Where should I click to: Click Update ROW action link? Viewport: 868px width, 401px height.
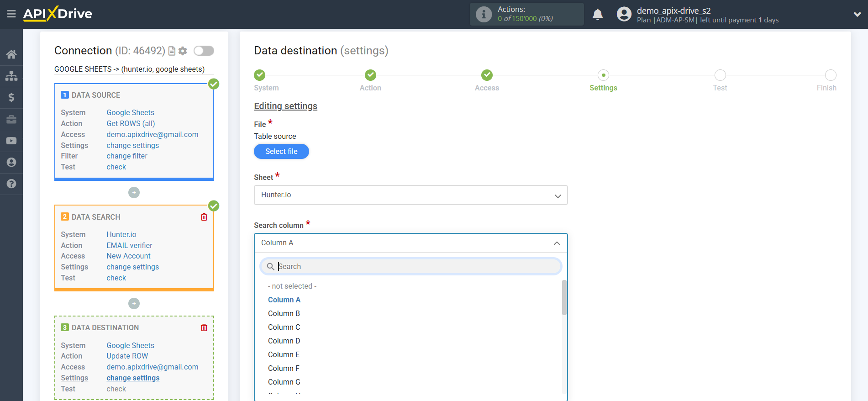pyautogui.click(x=127, y=356)
